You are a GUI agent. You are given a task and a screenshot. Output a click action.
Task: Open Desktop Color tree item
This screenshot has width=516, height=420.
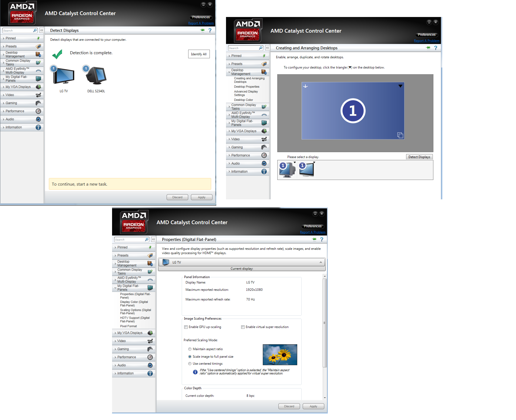click(x=243, y=100)
